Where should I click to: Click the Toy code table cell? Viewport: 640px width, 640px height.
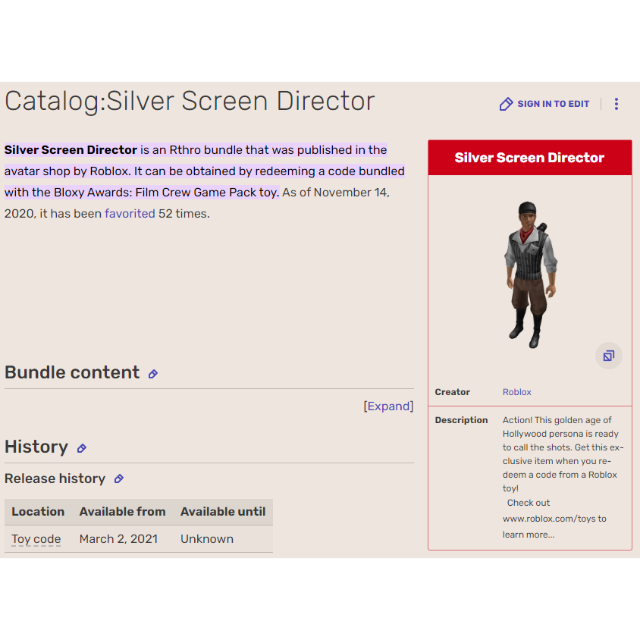click(x=36, y=539)
